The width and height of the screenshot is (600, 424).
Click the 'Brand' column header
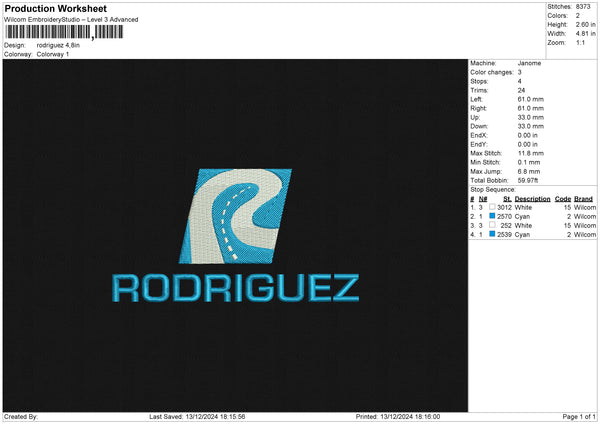click(584, 199)
